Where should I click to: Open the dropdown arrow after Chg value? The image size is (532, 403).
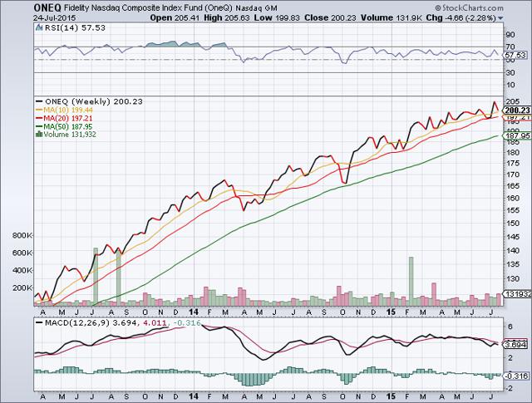click(x=500, y=18)
